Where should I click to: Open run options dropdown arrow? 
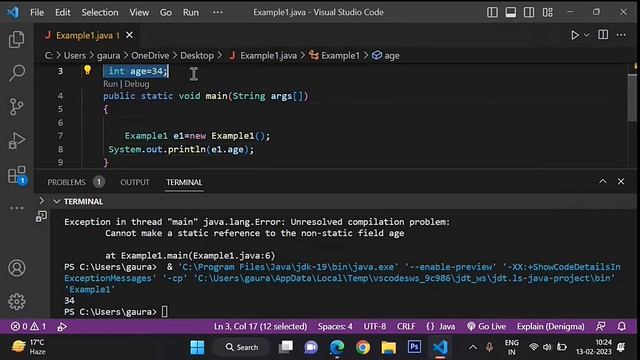pos(587,35)
